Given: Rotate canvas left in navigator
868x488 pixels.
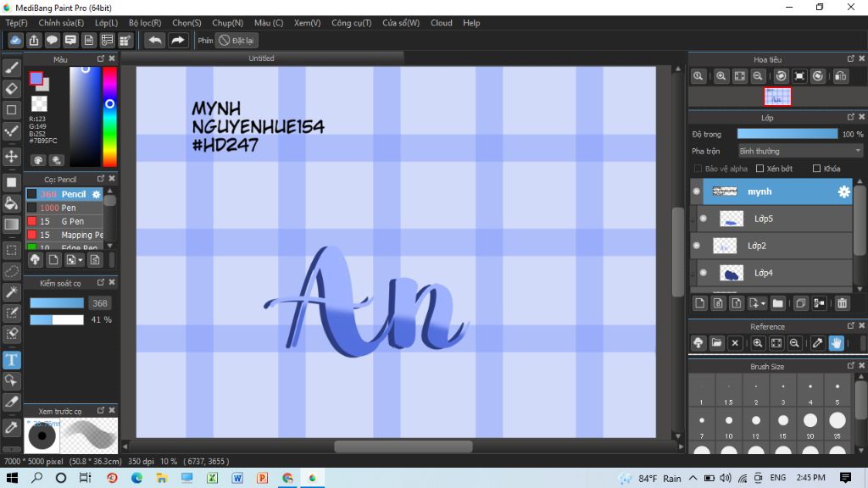Looking at the screenshot, I should 781,76.
